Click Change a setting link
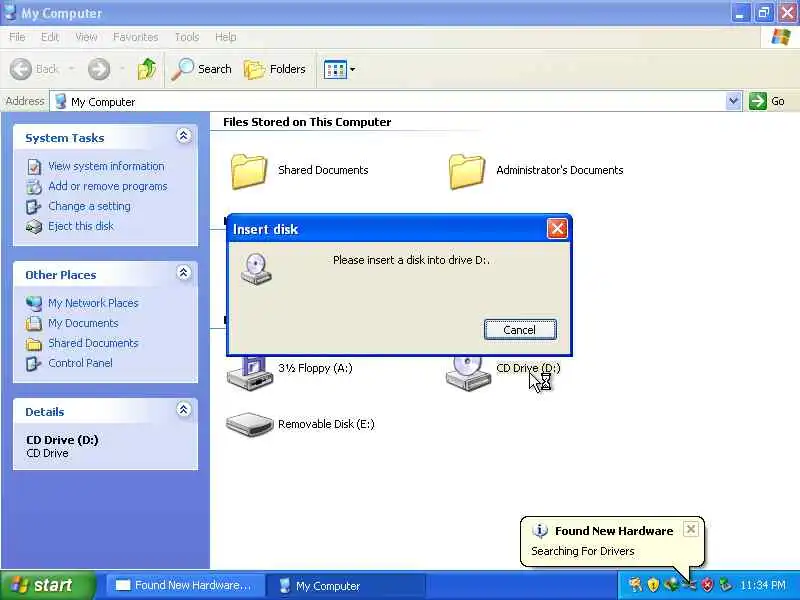The width and height of the screenshot is (800, 600). [89, 206]
